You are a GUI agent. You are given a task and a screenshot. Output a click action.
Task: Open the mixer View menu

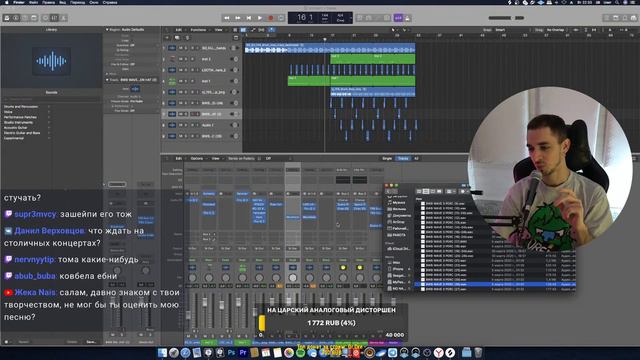click(215, 158)
